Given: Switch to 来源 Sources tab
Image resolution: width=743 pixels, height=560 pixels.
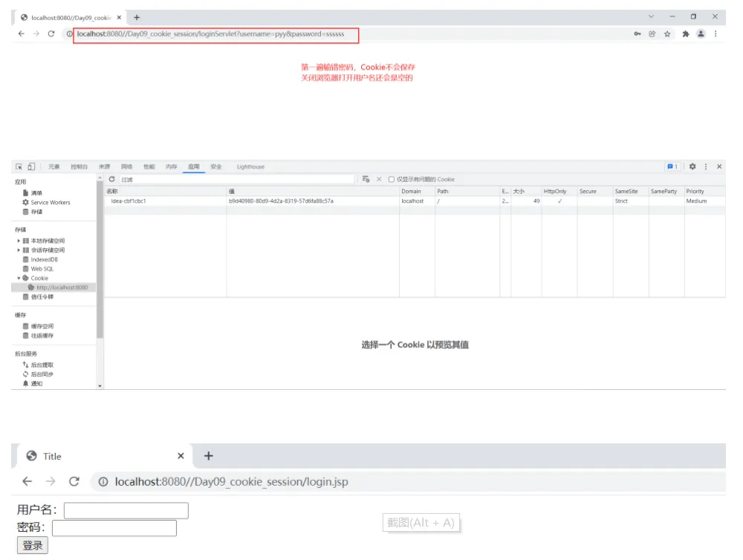Looking at the screenshot, I should click(104, 167).
